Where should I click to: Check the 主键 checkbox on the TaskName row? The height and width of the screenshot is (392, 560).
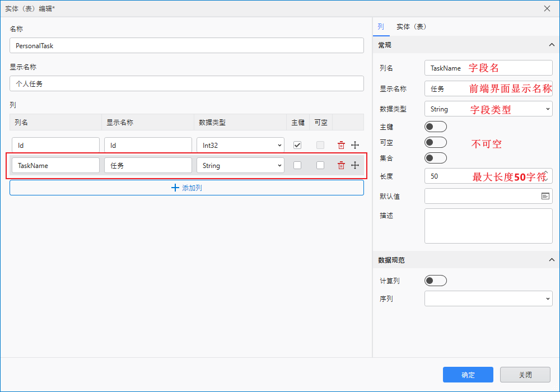coord(297,165)
